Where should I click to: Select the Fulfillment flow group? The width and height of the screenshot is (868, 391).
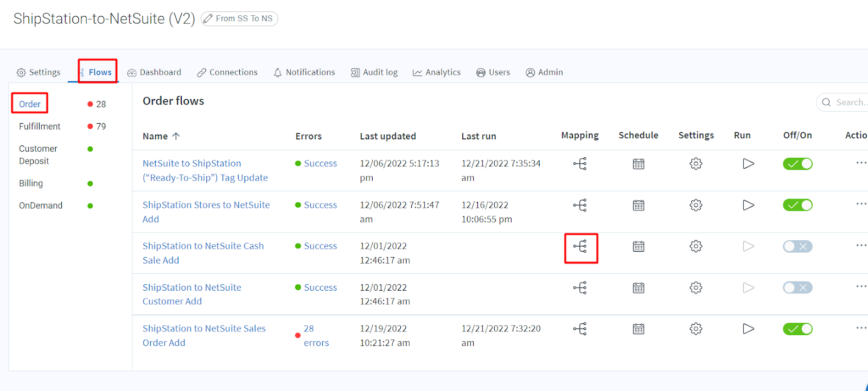[x=40, y=126]
